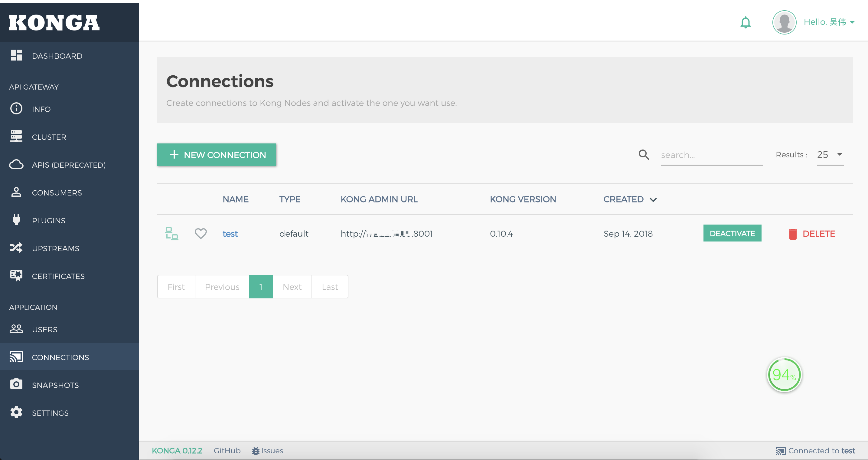
Task: Open Settings in the sidebar
Action: click(x=50, y=413)
